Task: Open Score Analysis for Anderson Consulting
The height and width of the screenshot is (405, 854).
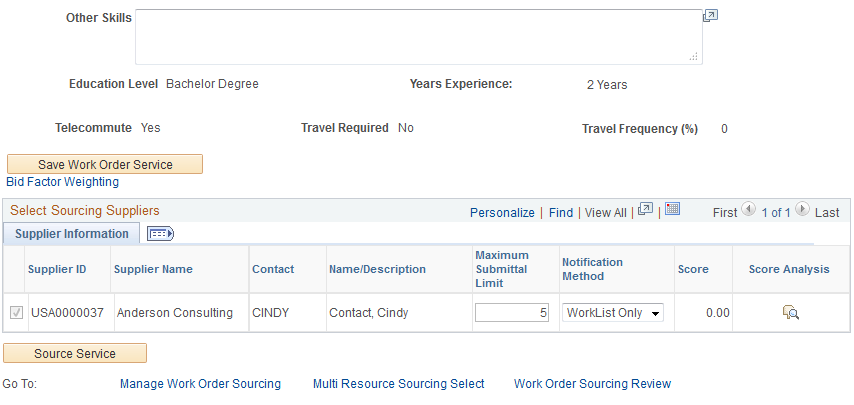Action: click(x=790, y=313)
